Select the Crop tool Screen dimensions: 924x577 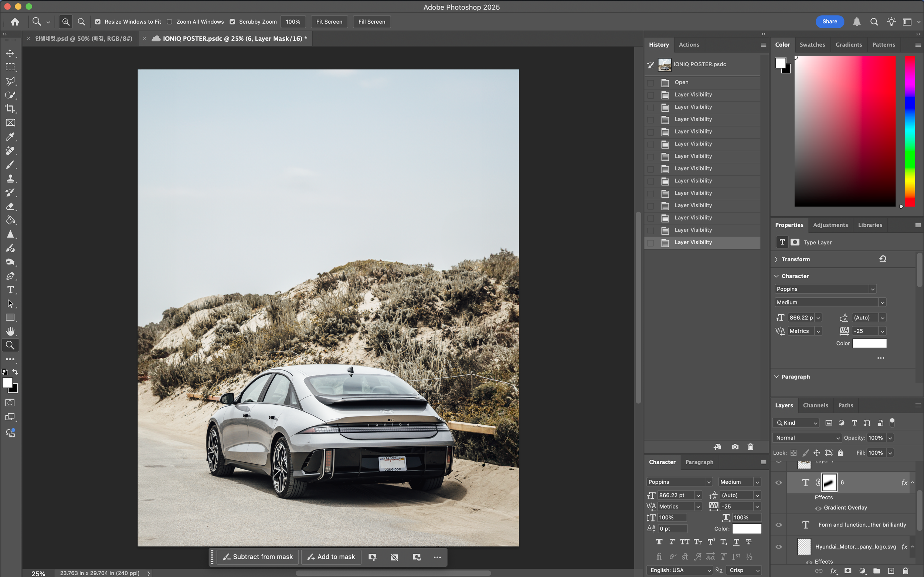point(10,109)
